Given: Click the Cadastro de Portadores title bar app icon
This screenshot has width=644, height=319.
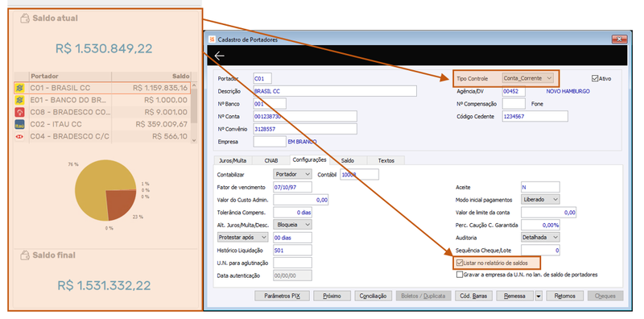Looking at the screenshot, I should (x=213, y=39).
